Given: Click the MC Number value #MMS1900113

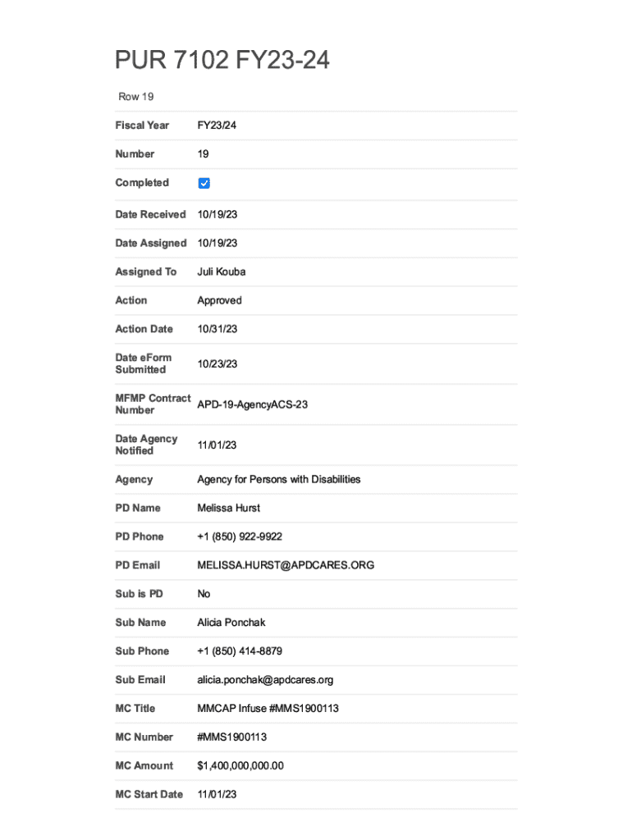Looking at the screenshot, I should 232,737.
